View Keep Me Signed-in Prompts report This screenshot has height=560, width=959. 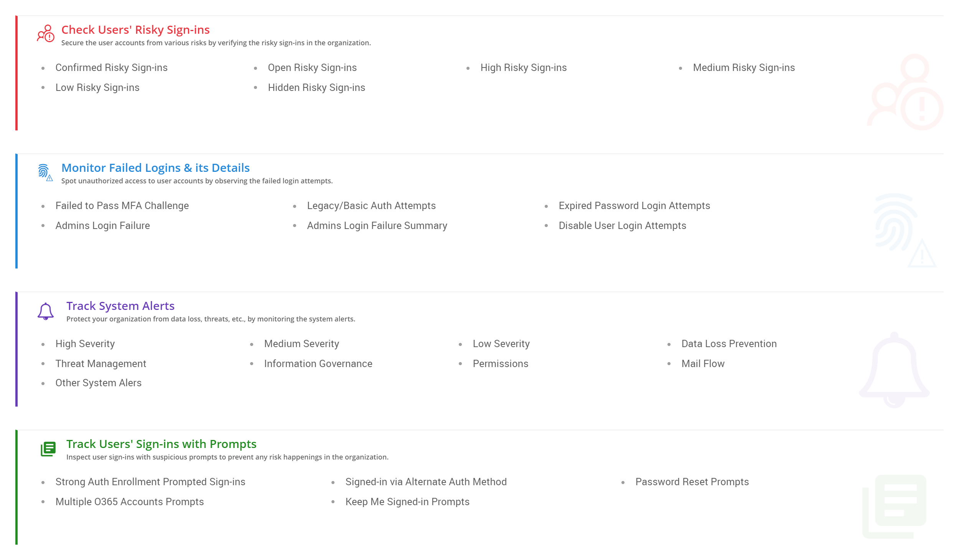(407, 502)
